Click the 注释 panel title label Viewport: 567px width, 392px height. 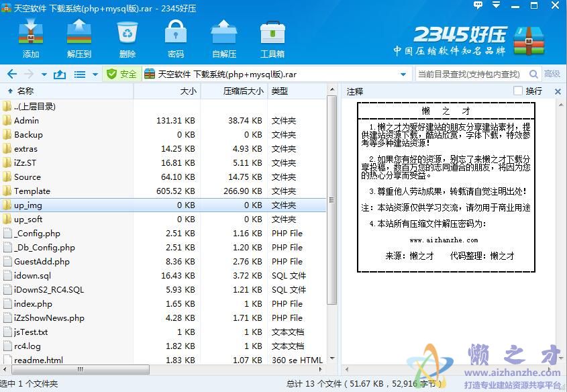(354, 91)
